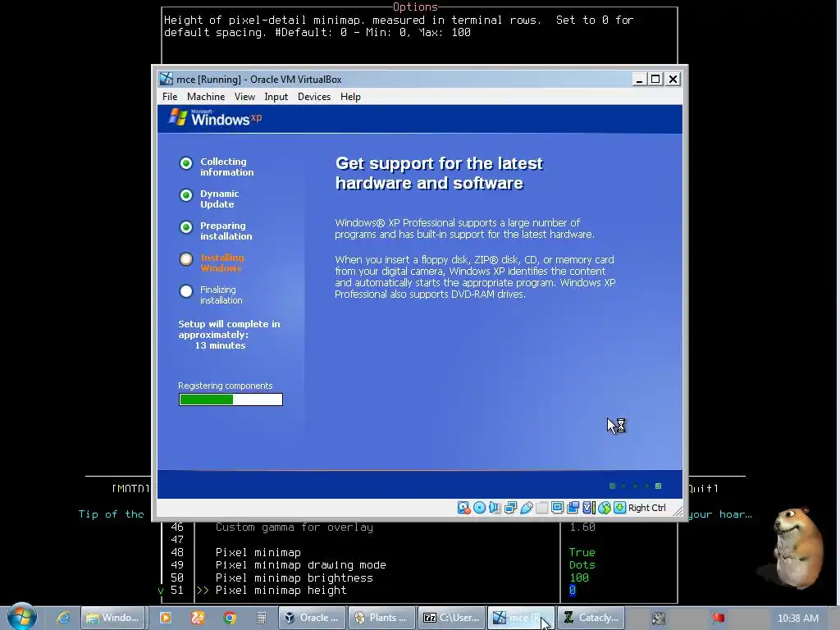The image size is (840, 630).
Task: Switch to the mce VM taskbar button
Action: point(521,618)
